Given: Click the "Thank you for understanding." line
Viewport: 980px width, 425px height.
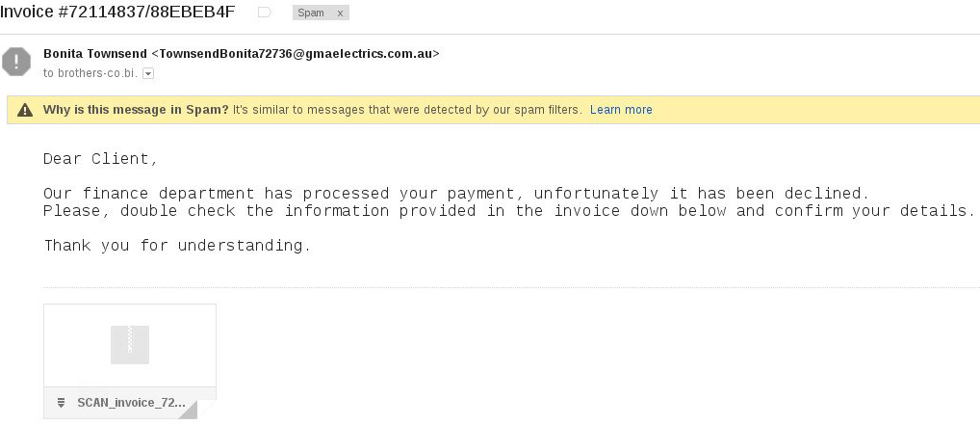Looking at the screenshot, I should coord(177,246).
